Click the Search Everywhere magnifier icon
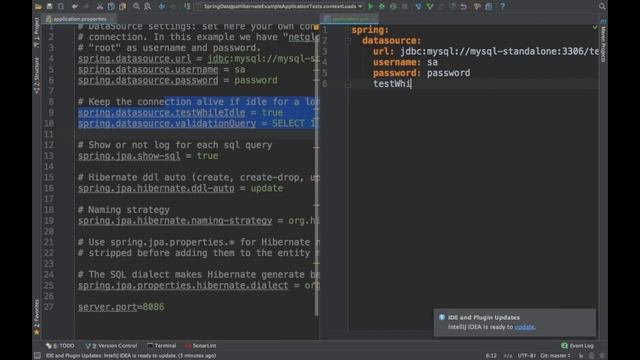This screenshot has width=640, height=360. (x=602, y=7)
